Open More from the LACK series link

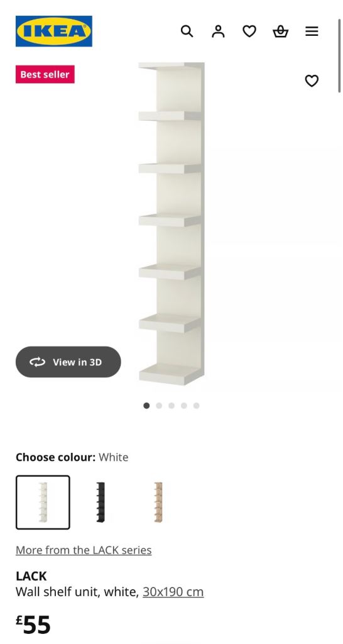point(84,550)
